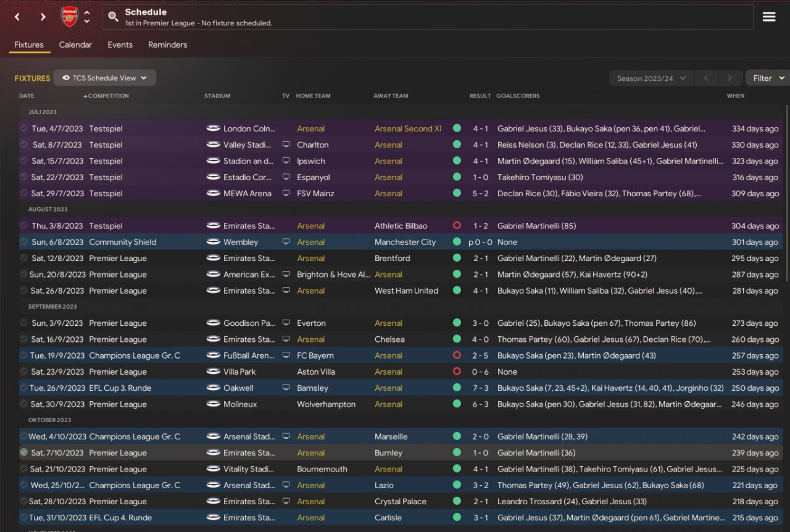790x532 pixels.
Task: Click the down chevron beside Arsenal badge
Action: [x=87, y=21]
